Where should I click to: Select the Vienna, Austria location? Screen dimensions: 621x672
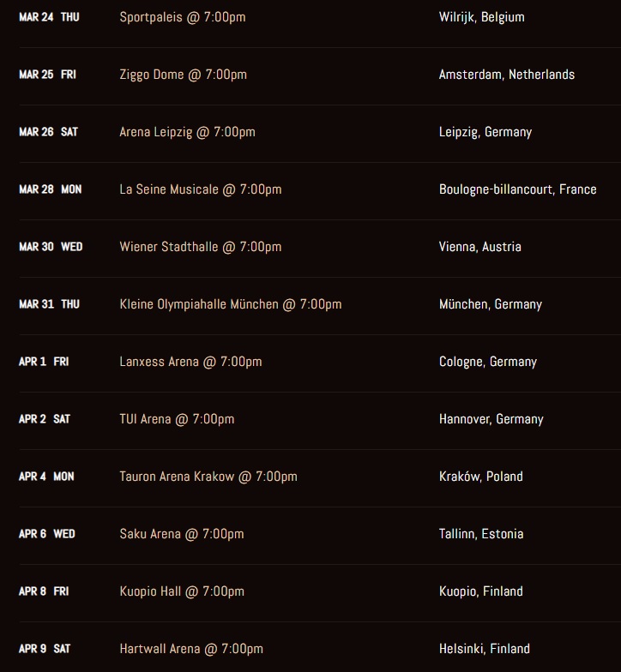click(x=479, y=247)
